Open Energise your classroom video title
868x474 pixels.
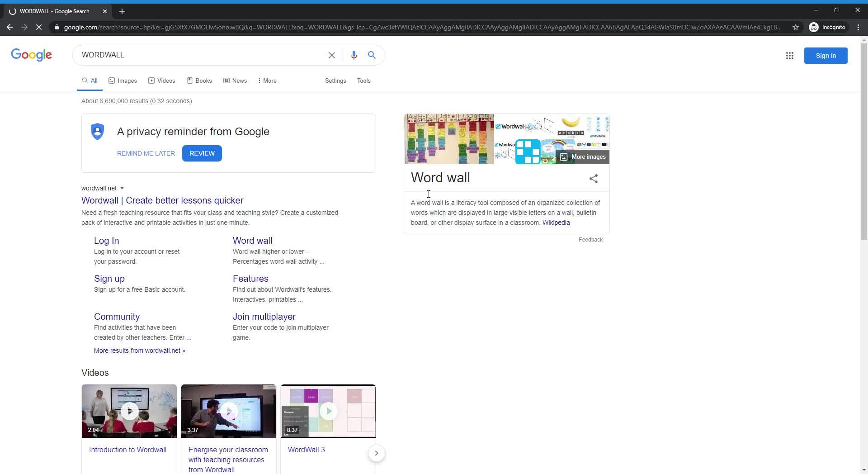(x=228, y=460)
